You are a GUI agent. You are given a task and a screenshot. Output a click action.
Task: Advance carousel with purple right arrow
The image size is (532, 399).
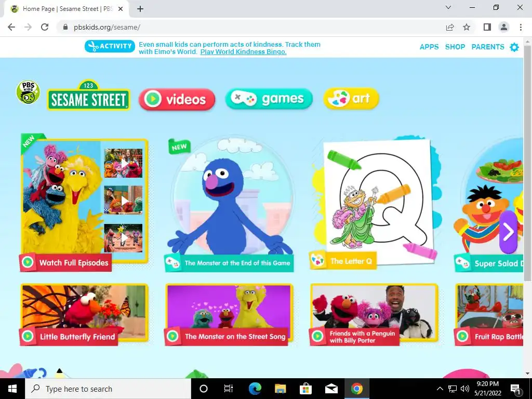tap(508, 232)
